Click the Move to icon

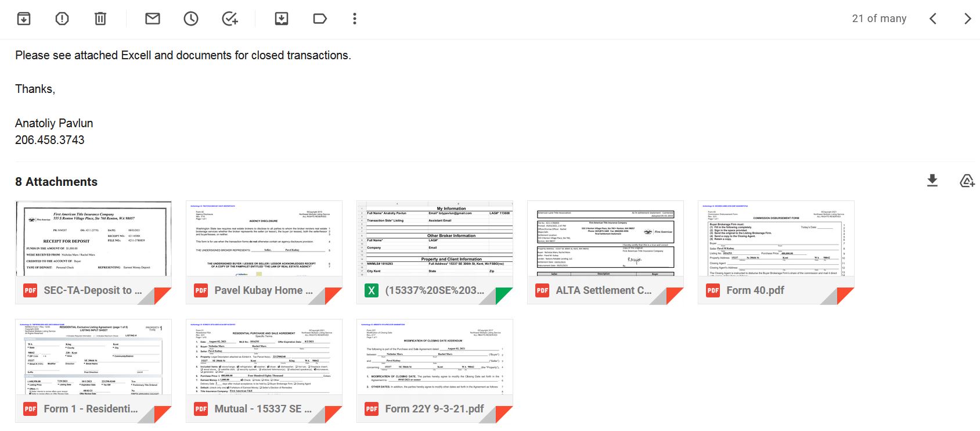[x=282, y=19]
